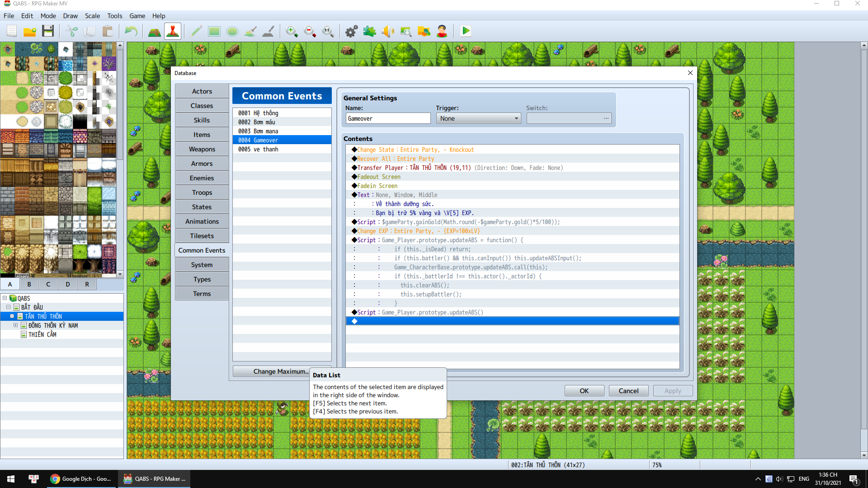This screenshot has height=488, width=868.
Task: Open the System database tab
Action: (202, 265)
